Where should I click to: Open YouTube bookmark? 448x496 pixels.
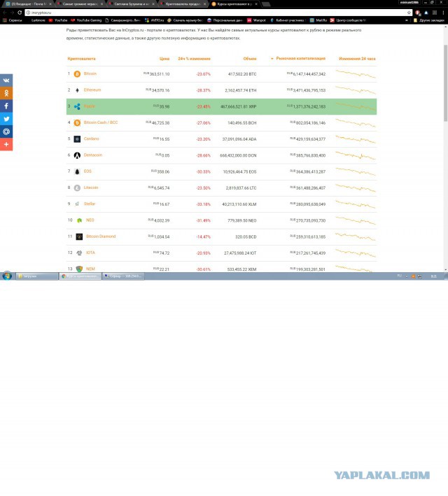pyautogui.click(x=58, y=20)
